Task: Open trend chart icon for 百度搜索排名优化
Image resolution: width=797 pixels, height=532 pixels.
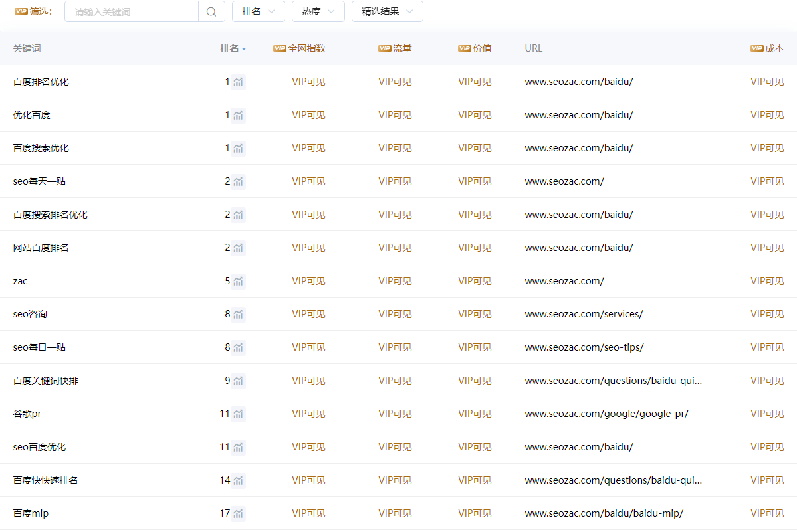Action: click(x=238, y=215)
